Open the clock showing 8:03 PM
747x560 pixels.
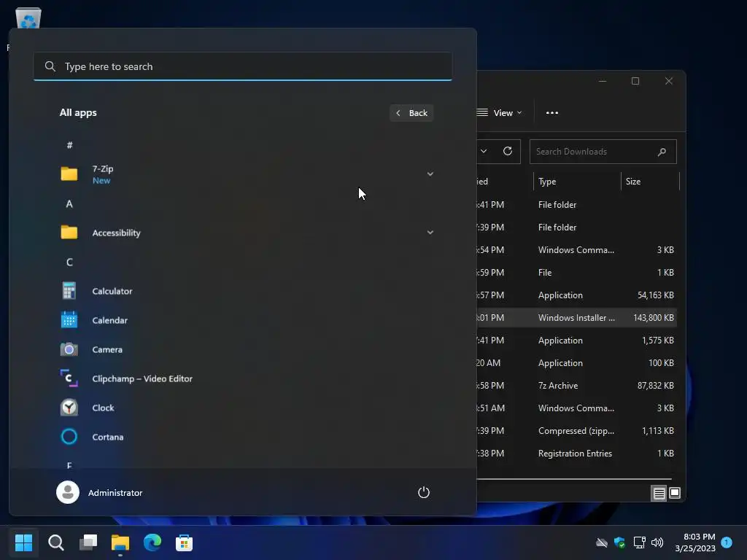click(x=695, y=542)
